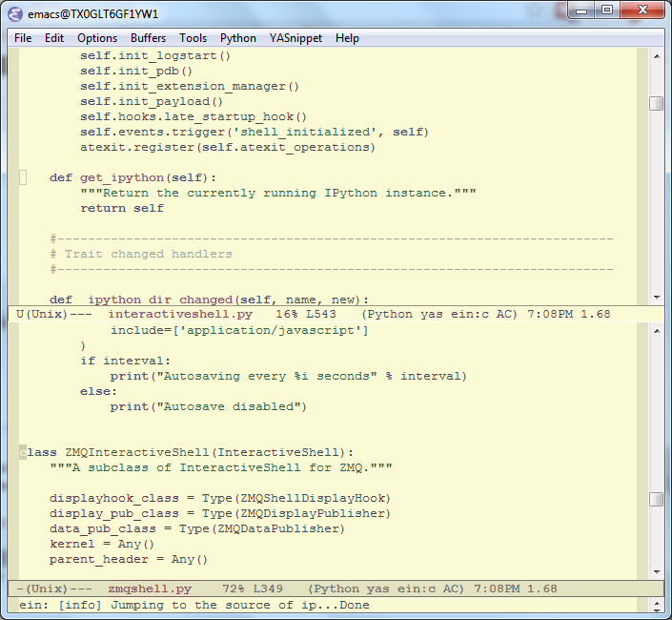The width and height of the screenshot is (672, 620).
Task: Click the zmqshell.py buffer name in mode line
Action: 150,589
